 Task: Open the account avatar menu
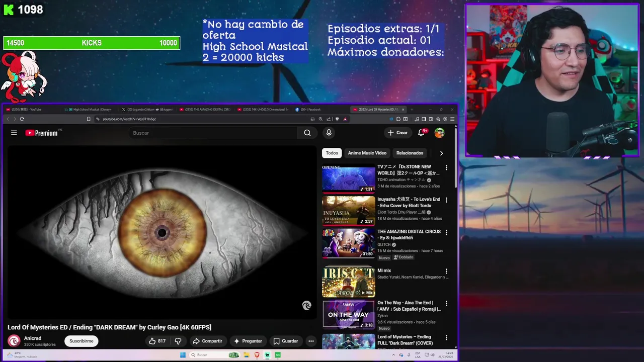[x=440, y=133]
